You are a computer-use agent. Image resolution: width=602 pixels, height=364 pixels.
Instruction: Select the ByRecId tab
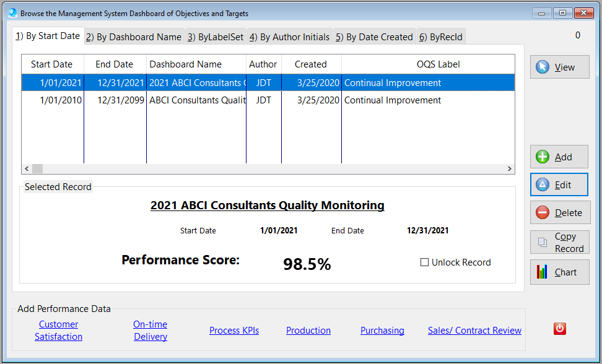tap(441, 37)
